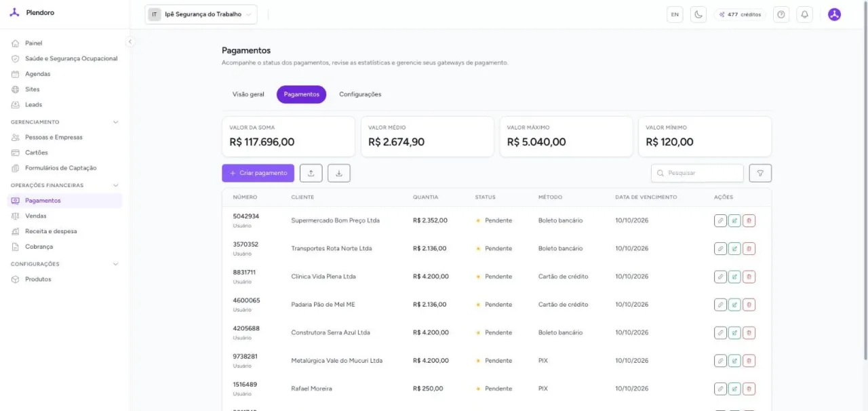Edit Transportes Rota Norte payment

point(734,248)
